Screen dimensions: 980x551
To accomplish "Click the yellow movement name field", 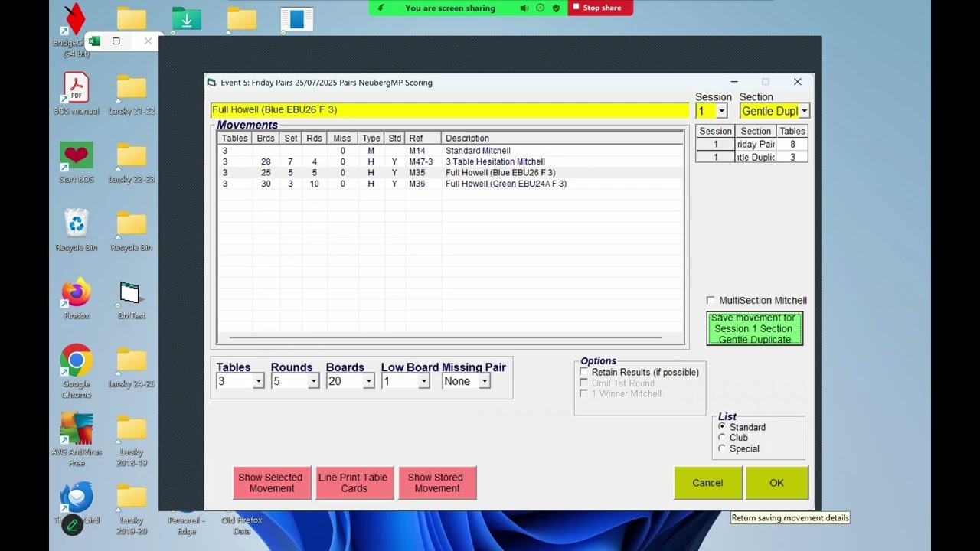I will (449, 110).
